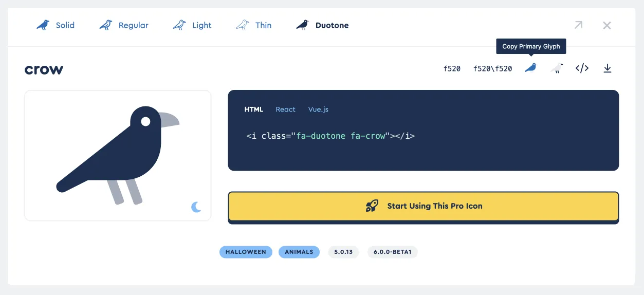Screen dimensions: 644x295
Task: Choose the Light crow style
Action: [x=192, y=25]
